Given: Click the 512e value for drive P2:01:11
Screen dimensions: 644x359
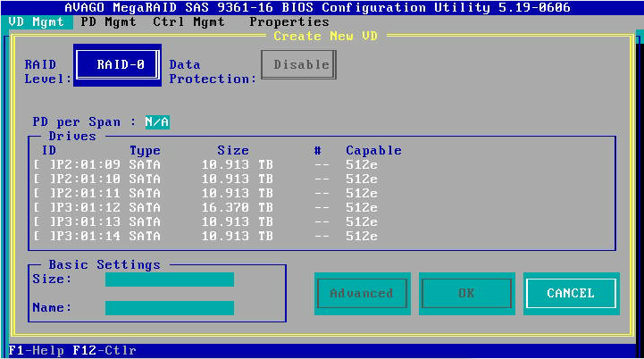Looking at the screenshot, I should tap(362, 193).
